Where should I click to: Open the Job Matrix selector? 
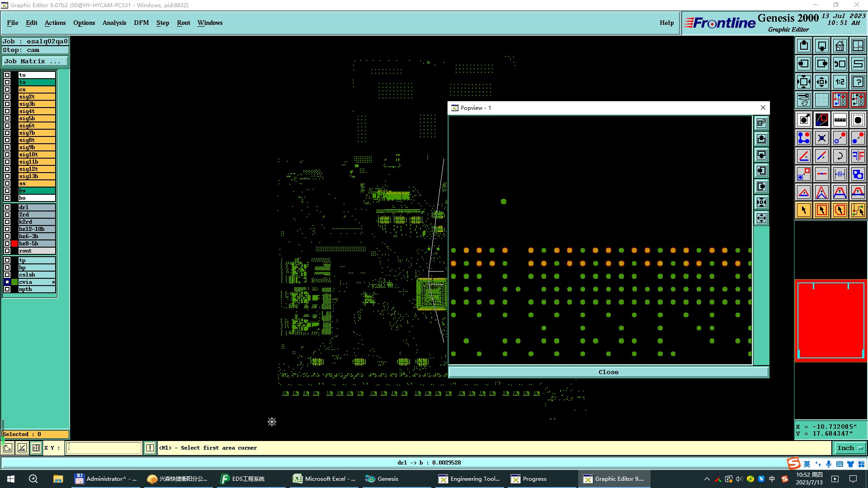pos(36,61)
